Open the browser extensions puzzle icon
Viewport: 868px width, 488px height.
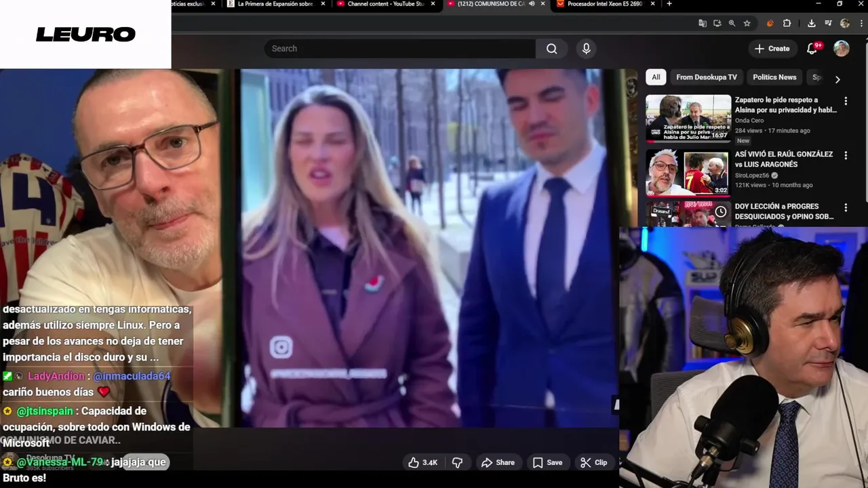[787, 23]
